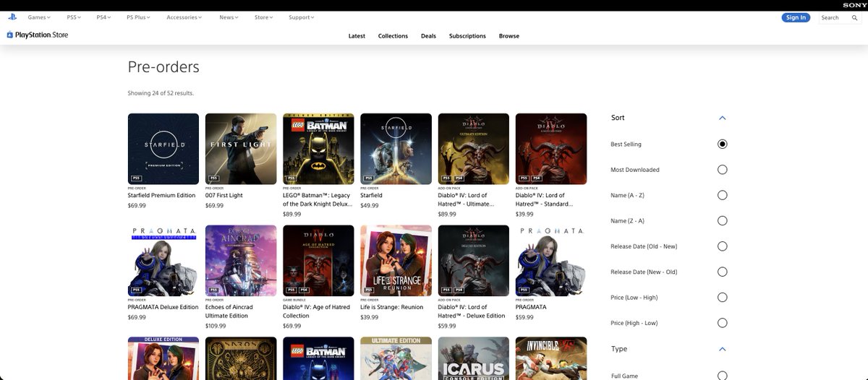
Task: Collapse the Sort filter section
Action: pos(722,118)
